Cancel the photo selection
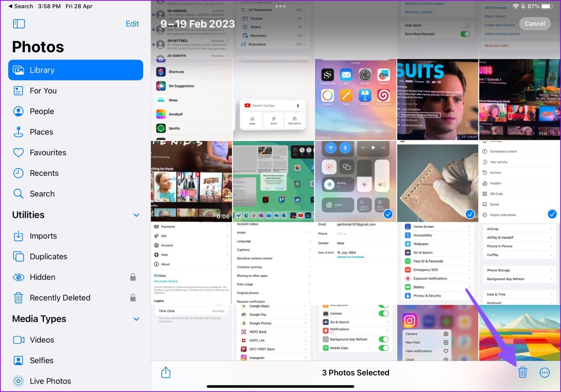The width and height of the screenshot is (561, 392). tap(535, 24)
